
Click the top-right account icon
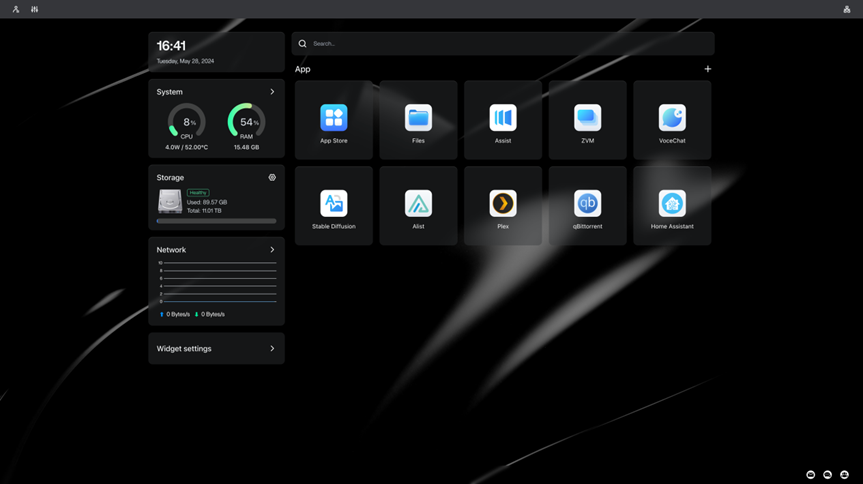pyautogui.click(x=846, y=9)
